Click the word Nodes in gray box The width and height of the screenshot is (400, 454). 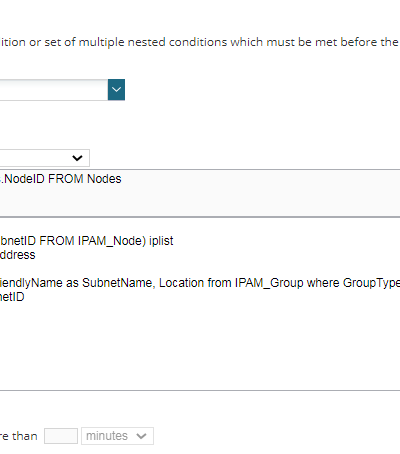[104, 179]
